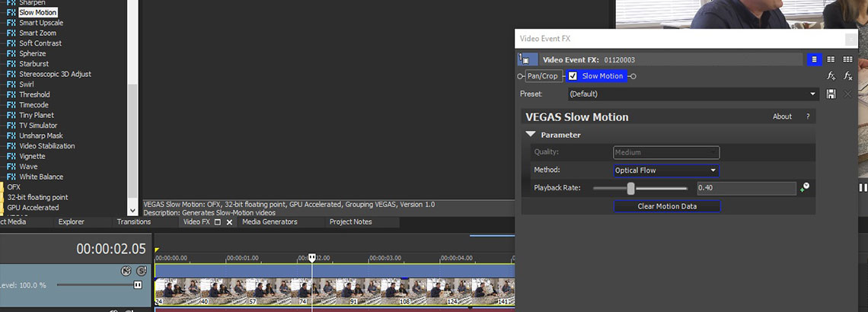This screenshot has width=868, height=312.
Task: Click the Video Event FX icon in the header
Action: coord(527,59)
